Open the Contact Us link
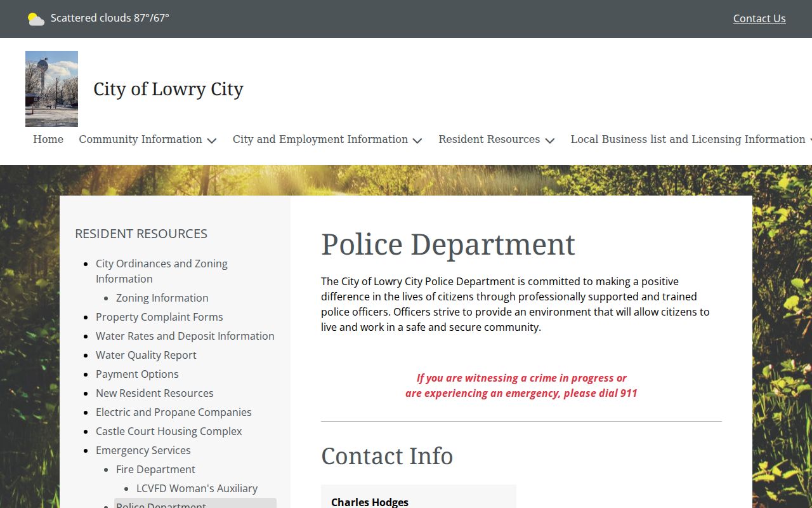The width and height of the screenshot is (812, 508). click(759, 18)
